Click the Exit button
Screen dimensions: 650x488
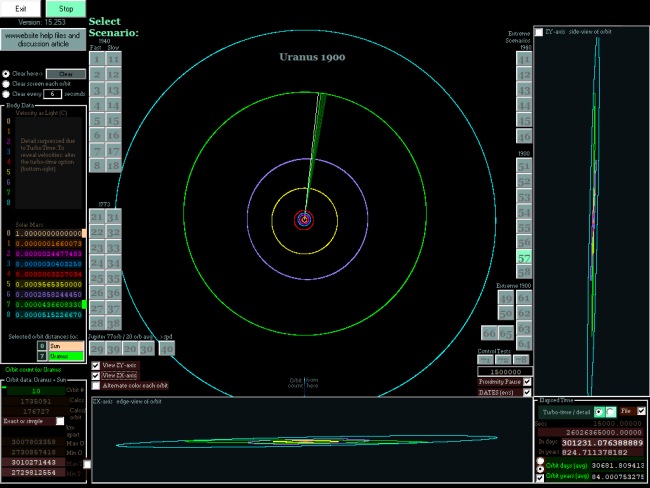pos(22,8)
